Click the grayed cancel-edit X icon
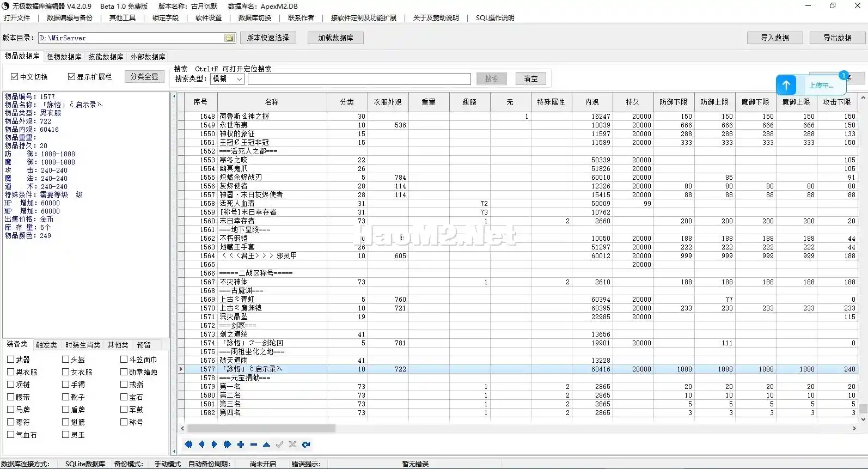Screen dimensions: 868x469 [293, 444]
